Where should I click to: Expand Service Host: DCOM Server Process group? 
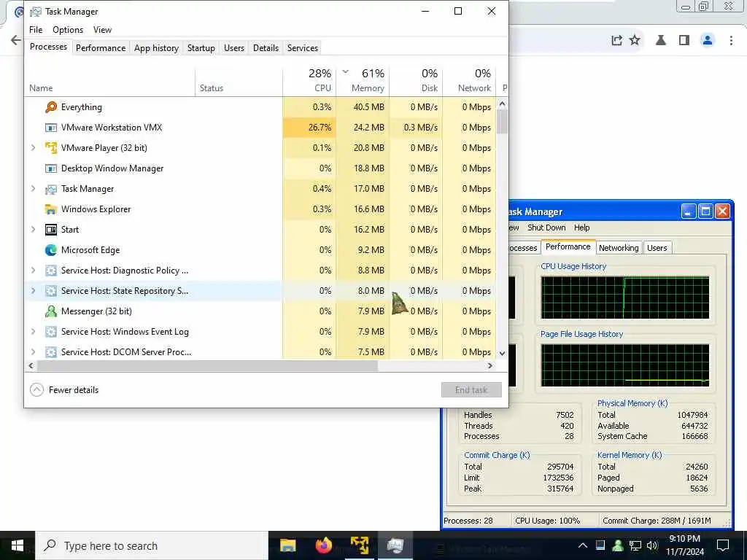pyautogui.click(x=34, y=352)
